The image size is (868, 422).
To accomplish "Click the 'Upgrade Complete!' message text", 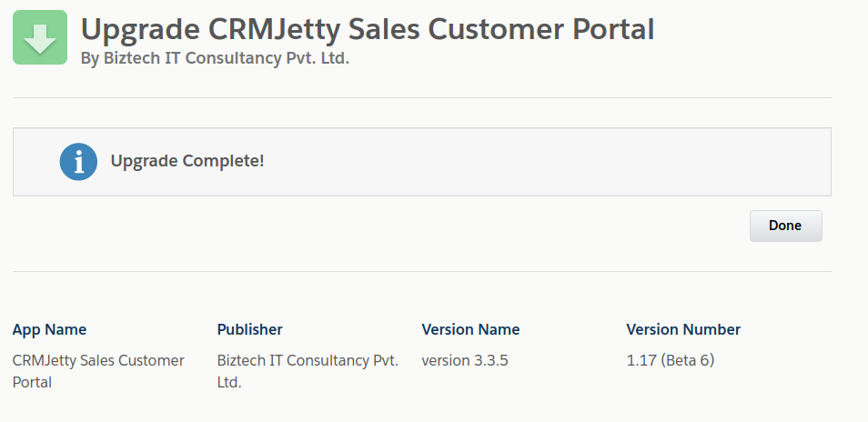I will click(x=187, y=161).
